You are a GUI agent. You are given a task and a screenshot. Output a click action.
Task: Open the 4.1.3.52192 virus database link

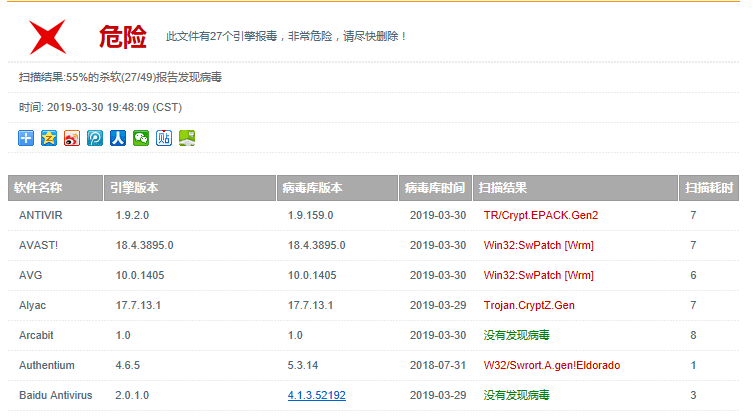pos(316,395)
